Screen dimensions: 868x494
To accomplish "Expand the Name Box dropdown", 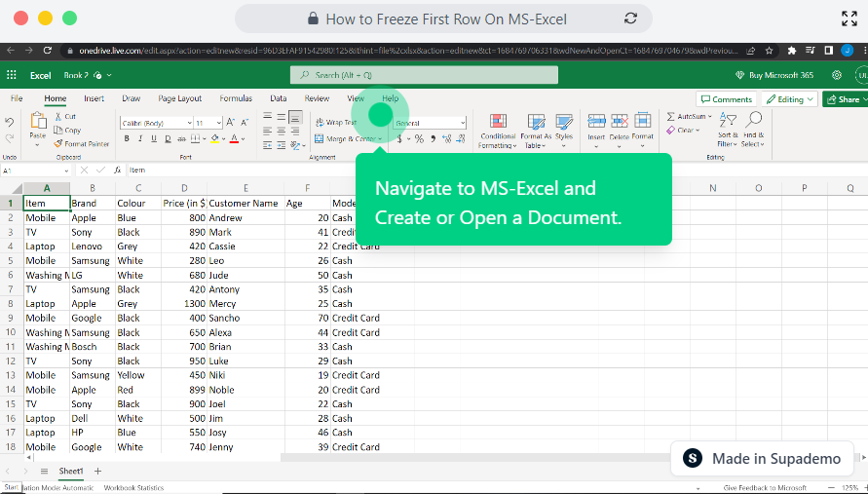I will pos(66,171).
